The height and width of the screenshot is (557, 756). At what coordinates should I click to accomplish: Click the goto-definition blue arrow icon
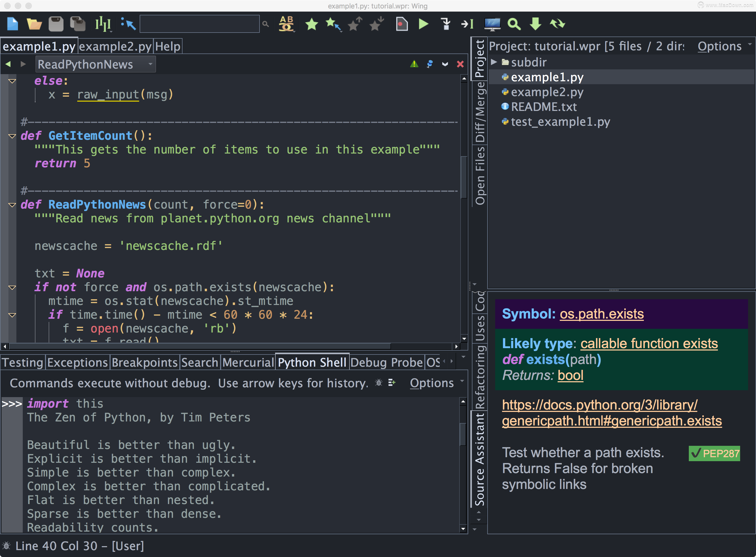(x=128, y=24)
